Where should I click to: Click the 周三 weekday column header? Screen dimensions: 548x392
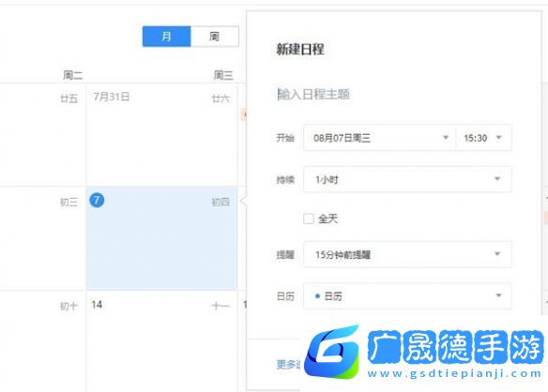[x=223, y=75]
